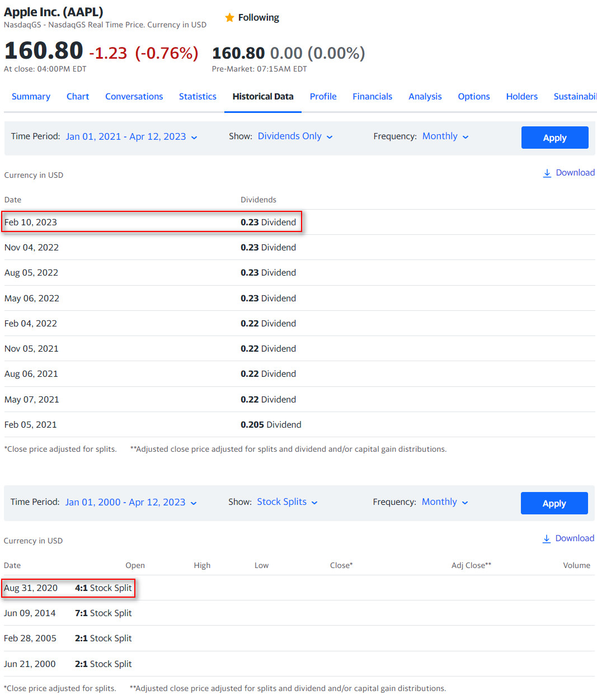Select the Feb 10, 2023 dividend date
This screenshot has height=700, width=597.
pyautogui.click(x=31, y=223)
